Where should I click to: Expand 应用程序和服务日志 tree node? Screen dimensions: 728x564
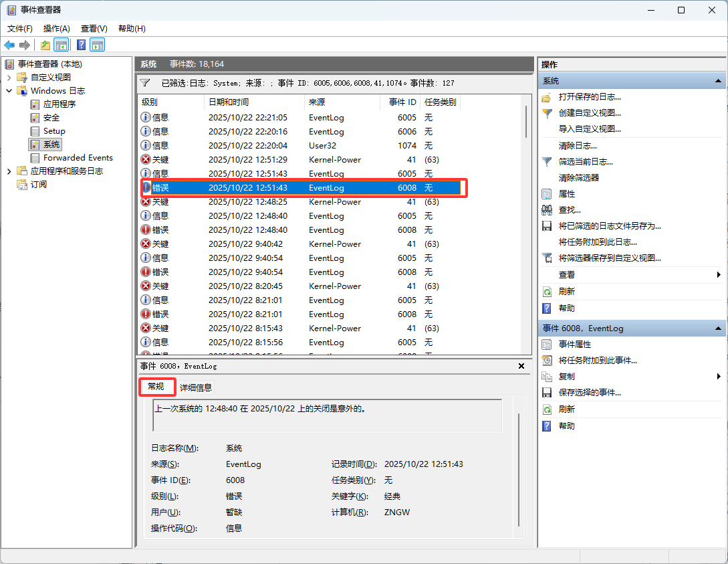coord(9,171)
